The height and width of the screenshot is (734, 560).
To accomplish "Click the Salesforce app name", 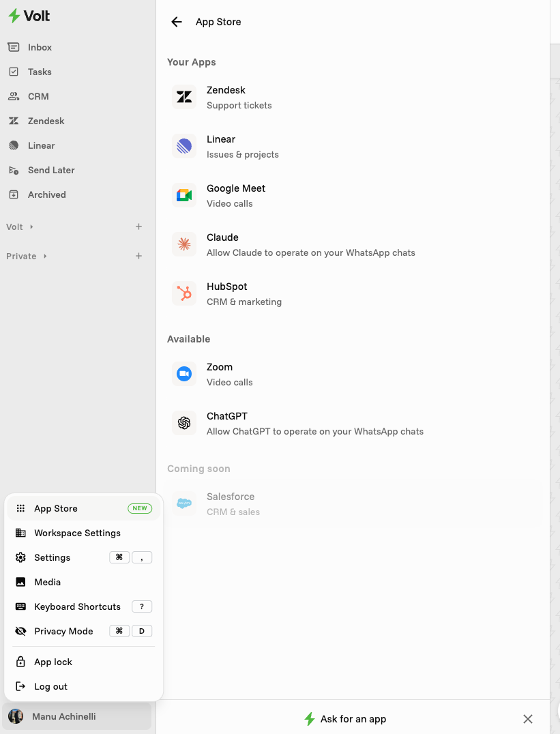I will (231, 497).
